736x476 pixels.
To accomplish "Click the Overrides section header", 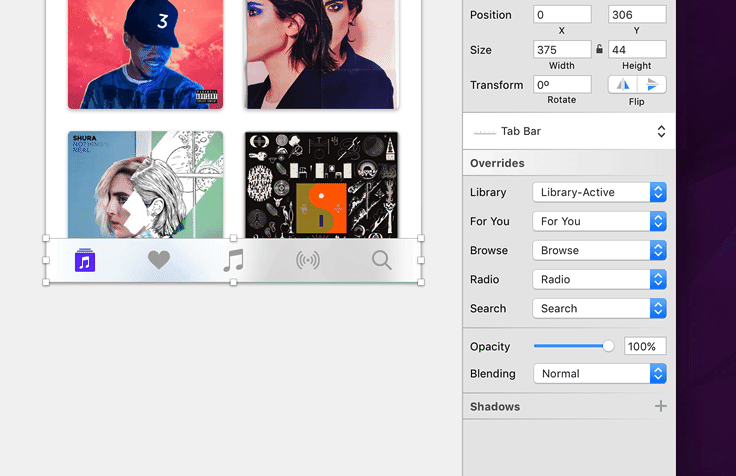I will [x=569, y=163].
